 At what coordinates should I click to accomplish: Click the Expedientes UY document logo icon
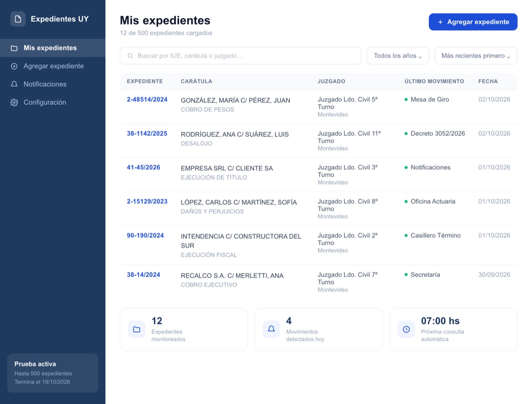coord(18,19)
